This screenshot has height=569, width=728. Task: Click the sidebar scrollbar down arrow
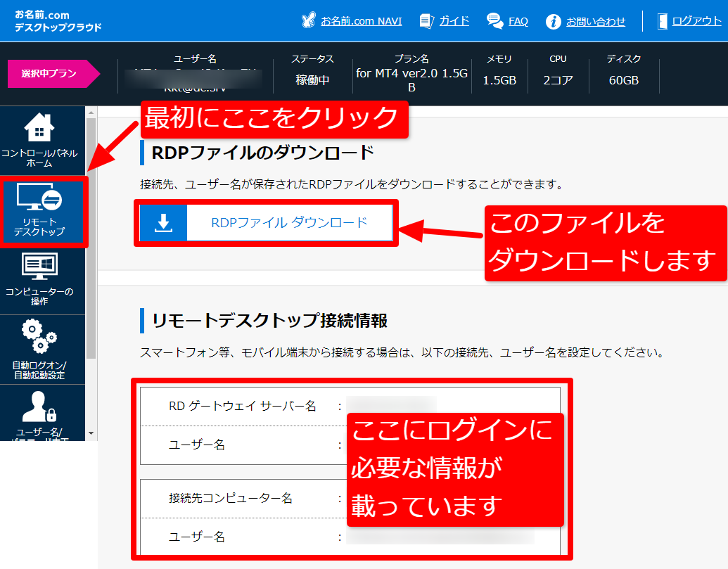point(91,433)
